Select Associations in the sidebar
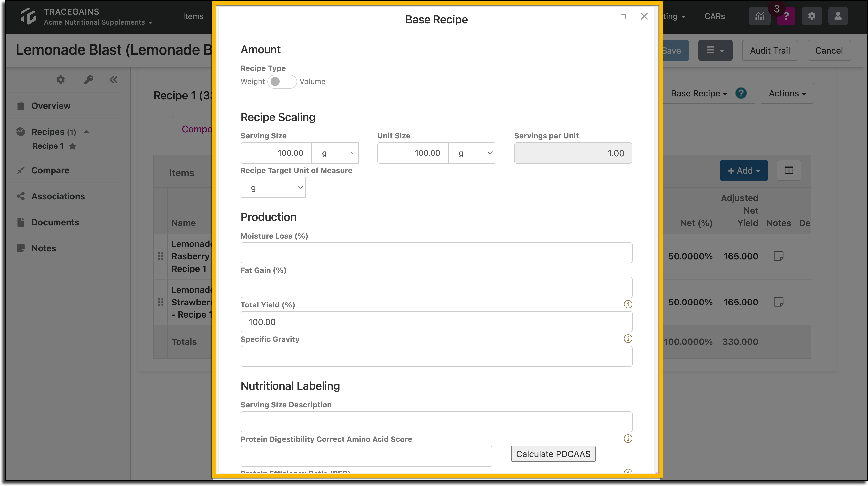This screenshot has height=486, width=868. point(58,196)
